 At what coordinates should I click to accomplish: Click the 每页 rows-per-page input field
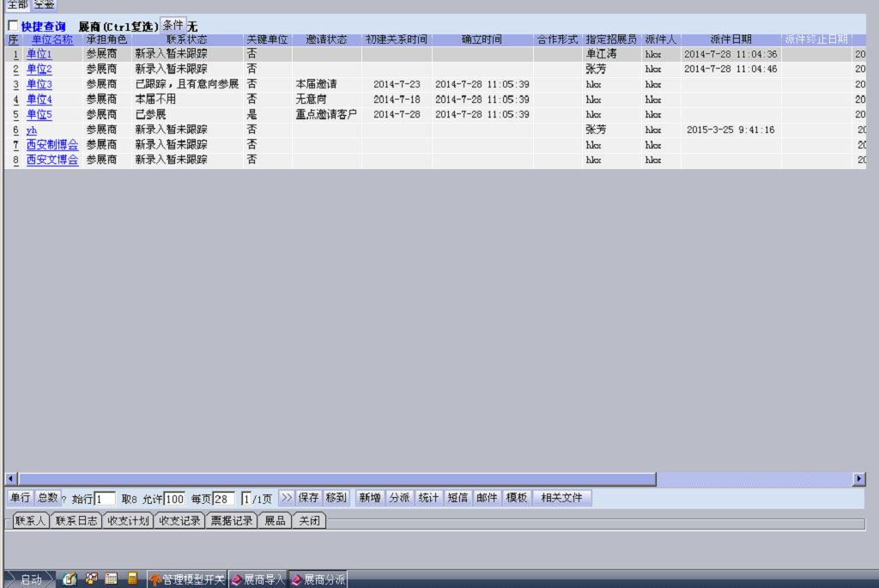(x=223, y=499)
